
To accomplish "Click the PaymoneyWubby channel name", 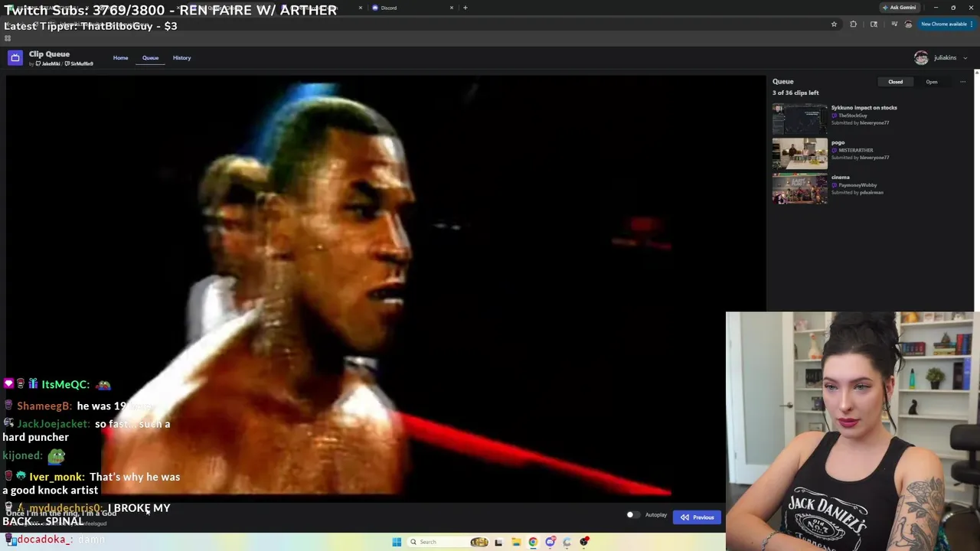I will (x=857, y=184).
